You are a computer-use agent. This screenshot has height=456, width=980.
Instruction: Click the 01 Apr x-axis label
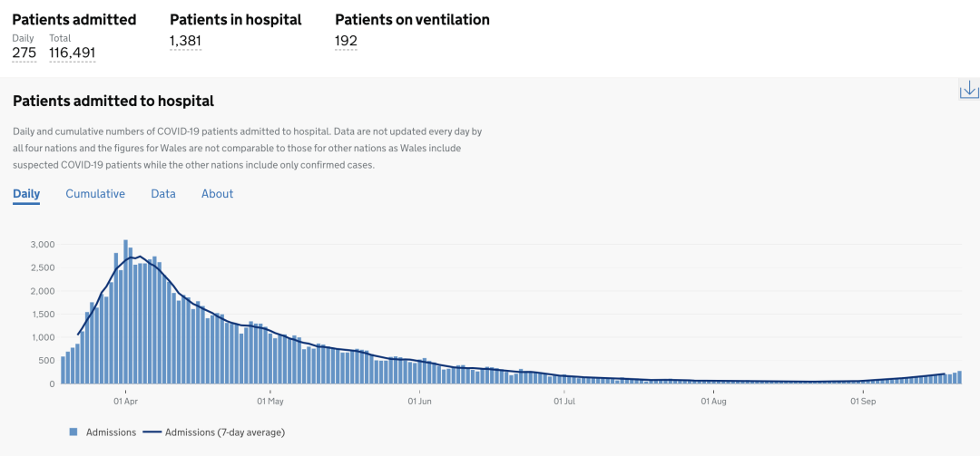click(125, 400)
